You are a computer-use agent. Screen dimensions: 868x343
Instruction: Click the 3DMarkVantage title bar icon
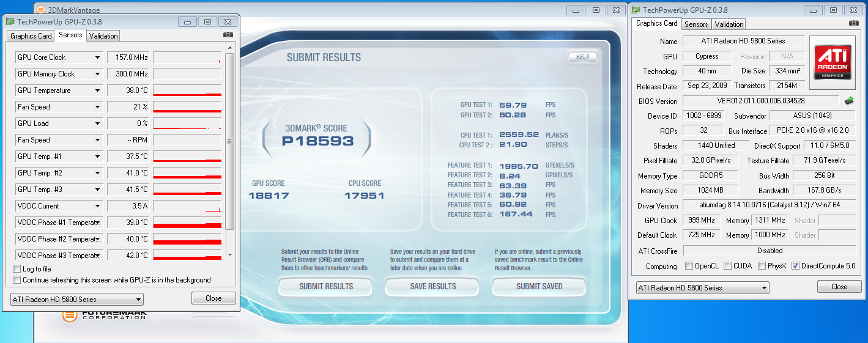pyautogui.click(x=41, y=10)
